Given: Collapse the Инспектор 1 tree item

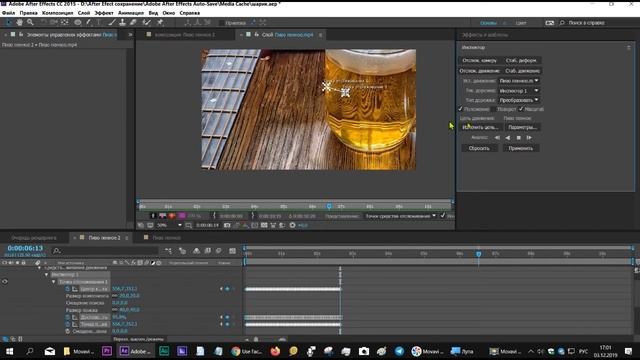Looking at the screenshot, I should (x=47, y=275).
